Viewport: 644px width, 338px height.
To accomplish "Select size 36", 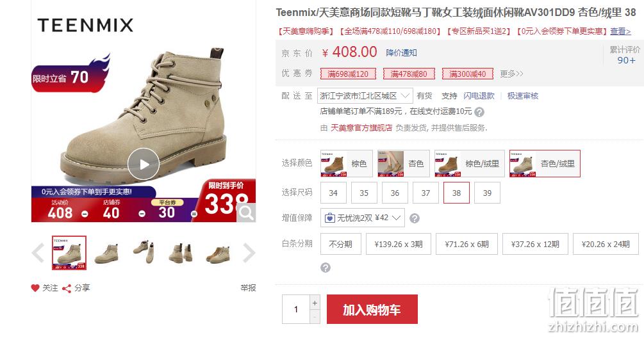I will pyautogui.click(x=395, y=193).
